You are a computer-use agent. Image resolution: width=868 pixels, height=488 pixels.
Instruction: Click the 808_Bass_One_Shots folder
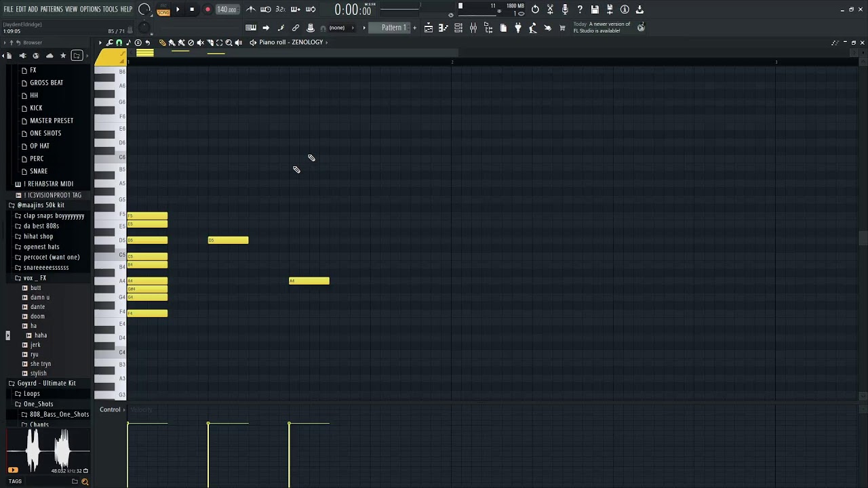[x=59, y=414]
